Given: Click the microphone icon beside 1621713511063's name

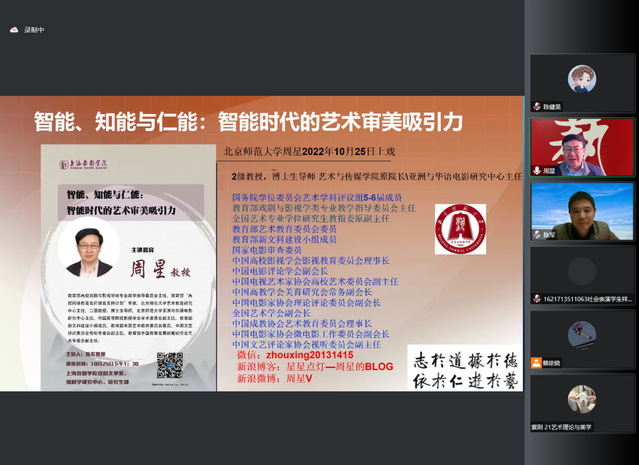Looking at the screenshot, I should click(x=536, y=299).
